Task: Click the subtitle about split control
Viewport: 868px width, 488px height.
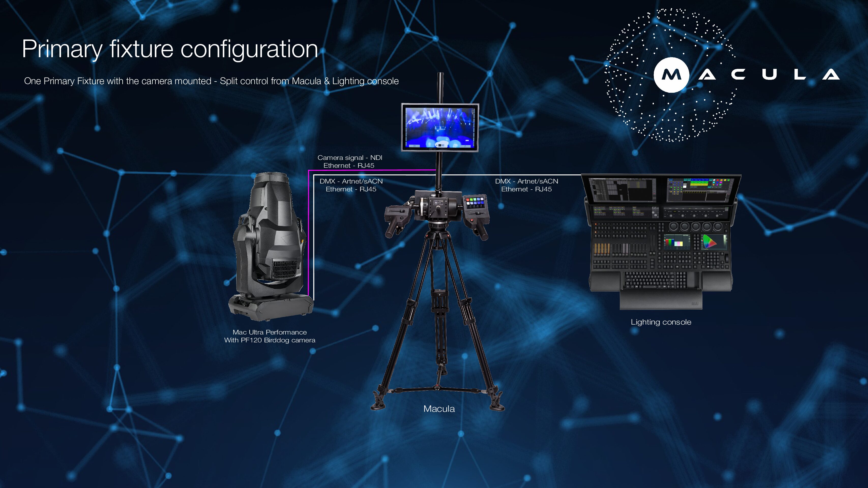Action: (211, 81)
